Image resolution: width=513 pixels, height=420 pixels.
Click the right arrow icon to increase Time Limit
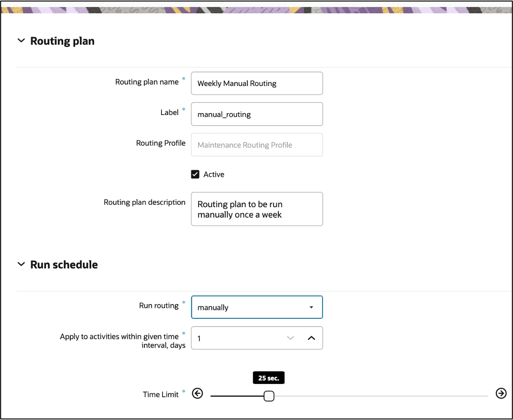pos(501,393)
